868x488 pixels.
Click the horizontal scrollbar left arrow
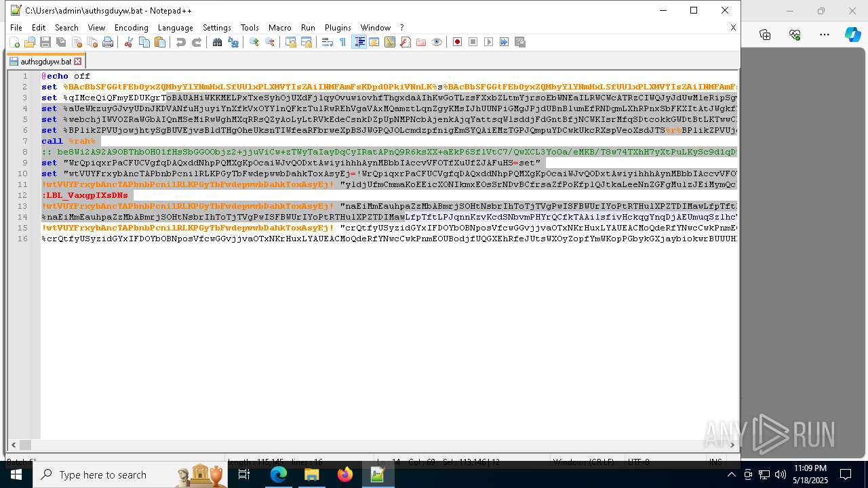point(14,445)
